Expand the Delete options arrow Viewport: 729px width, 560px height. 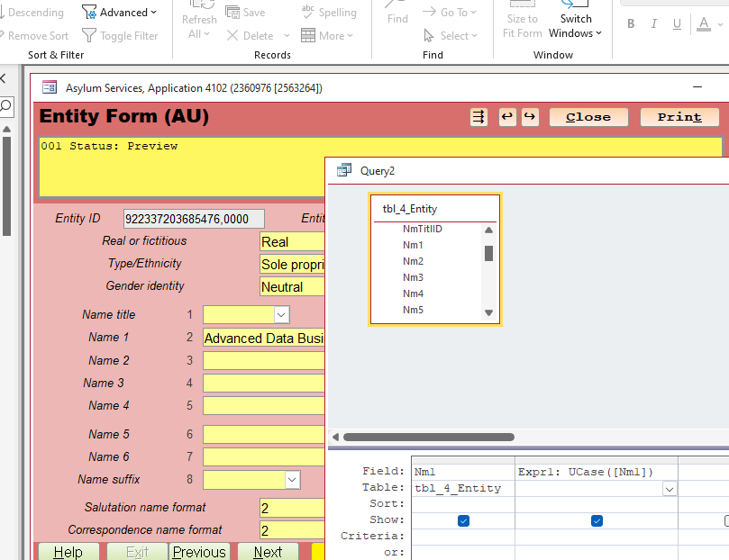[287, 36]
